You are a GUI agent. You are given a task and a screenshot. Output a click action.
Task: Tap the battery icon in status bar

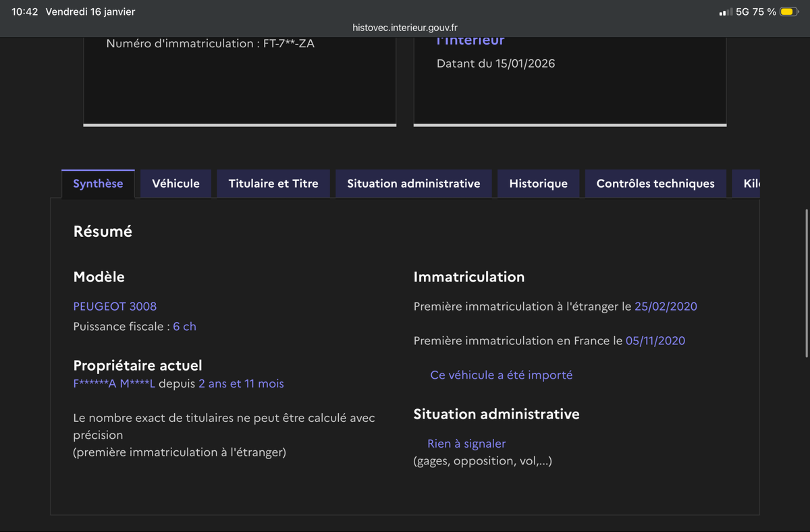[789, 12]
